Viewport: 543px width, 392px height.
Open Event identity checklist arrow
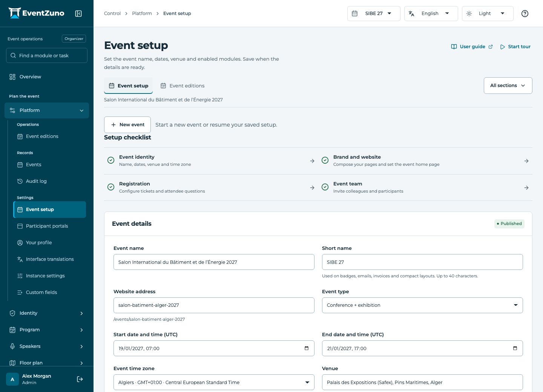point(312,161)
